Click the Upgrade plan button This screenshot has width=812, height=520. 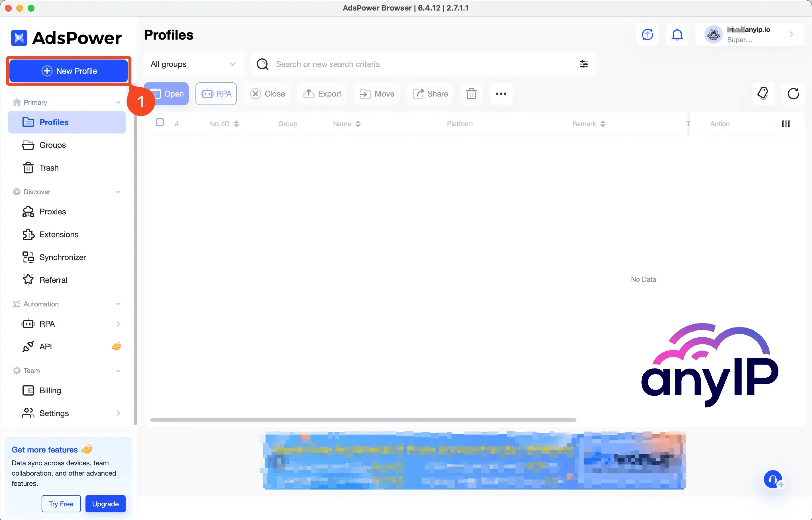105,504
